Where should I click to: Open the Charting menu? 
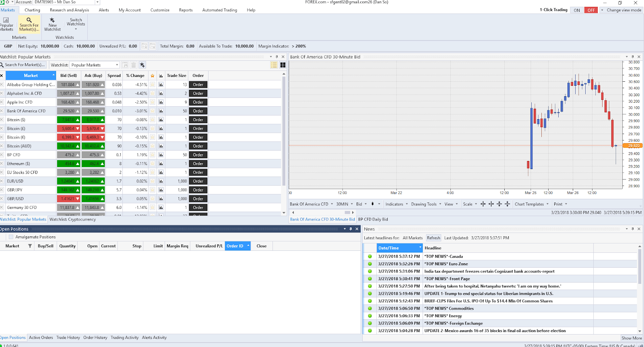click(x=32, y=10)
